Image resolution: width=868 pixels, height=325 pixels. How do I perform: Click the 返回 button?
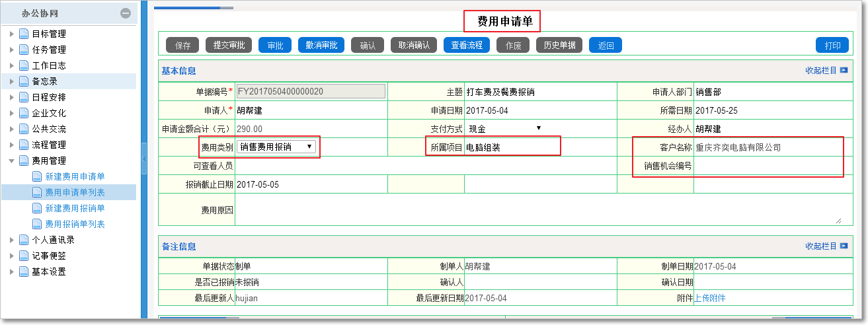pyautogui.click(x=606, y=45)
